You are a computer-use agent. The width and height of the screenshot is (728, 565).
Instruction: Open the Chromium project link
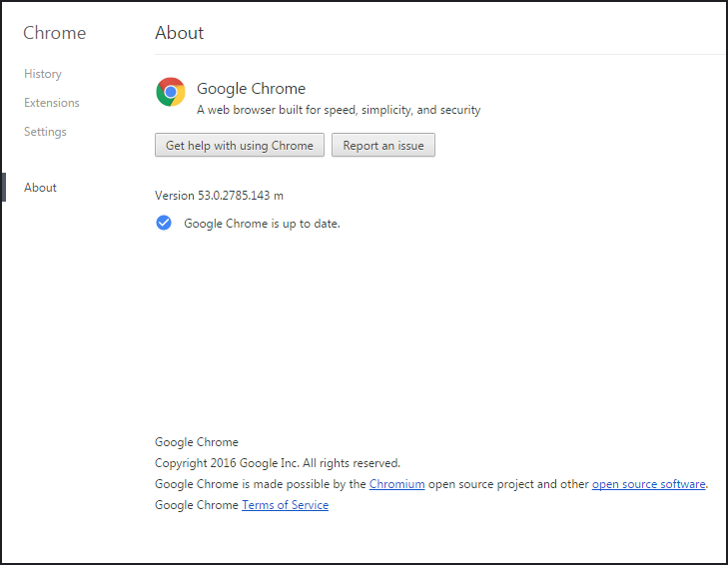(x=397, y=484)
